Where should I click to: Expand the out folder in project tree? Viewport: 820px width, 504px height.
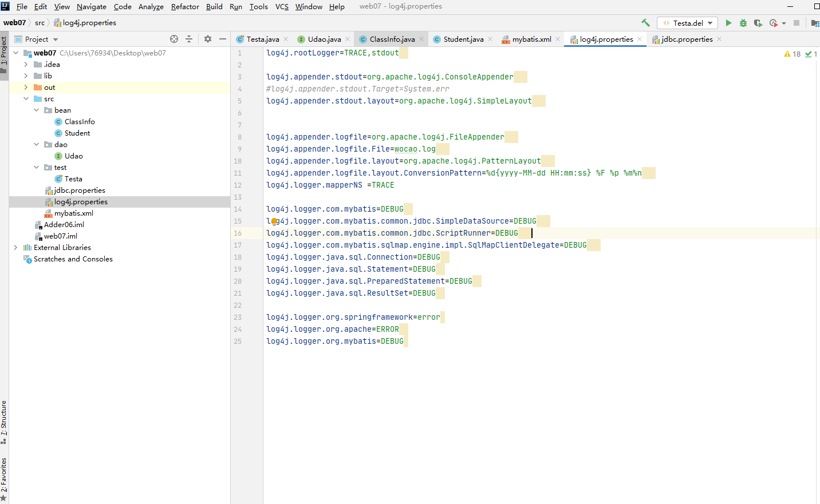click(x=26, y=88)
